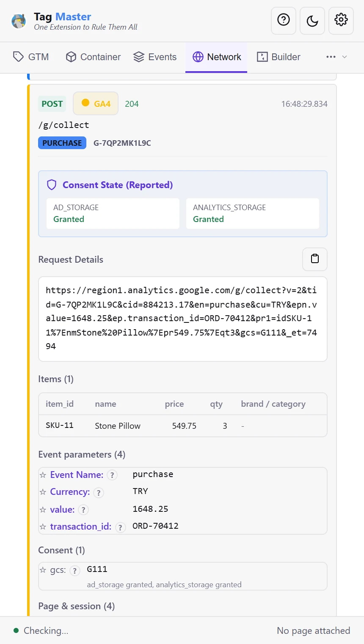Click the PURCHASE event badge

[x=62, y=143]
